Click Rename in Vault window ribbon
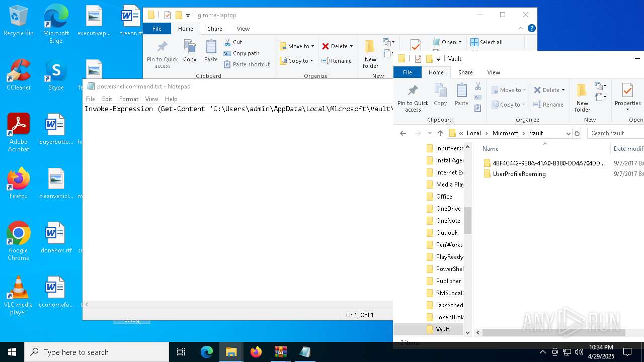This screenshot has height=362, width=644. (x=548, y=105)
